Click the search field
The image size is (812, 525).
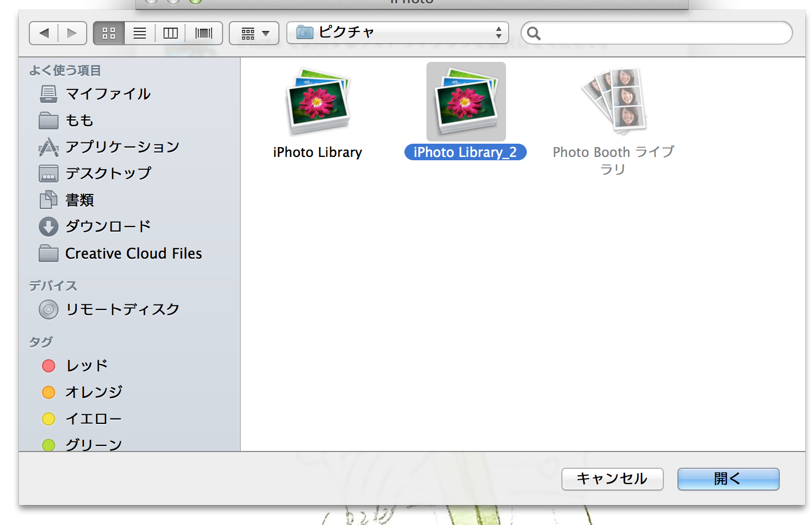657,33
